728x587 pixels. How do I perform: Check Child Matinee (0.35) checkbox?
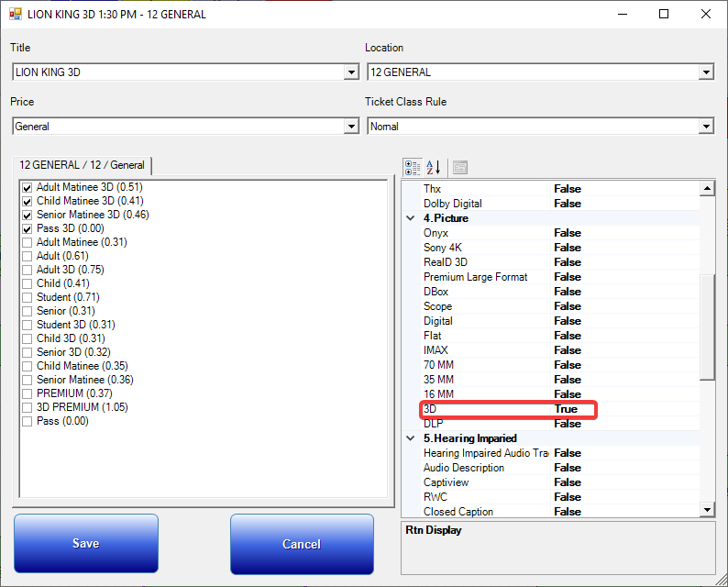(x=27, y=366)
